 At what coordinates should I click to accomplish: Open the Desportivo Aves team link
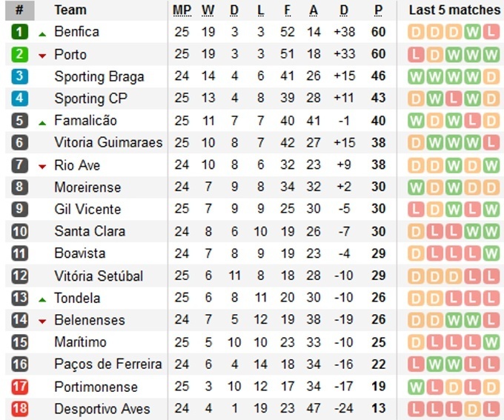point(102,409)
